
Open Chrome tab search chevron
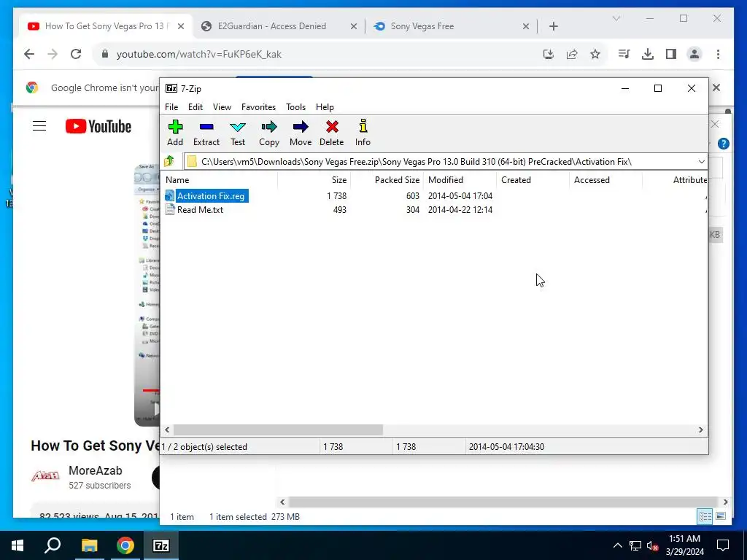(616, 18)
